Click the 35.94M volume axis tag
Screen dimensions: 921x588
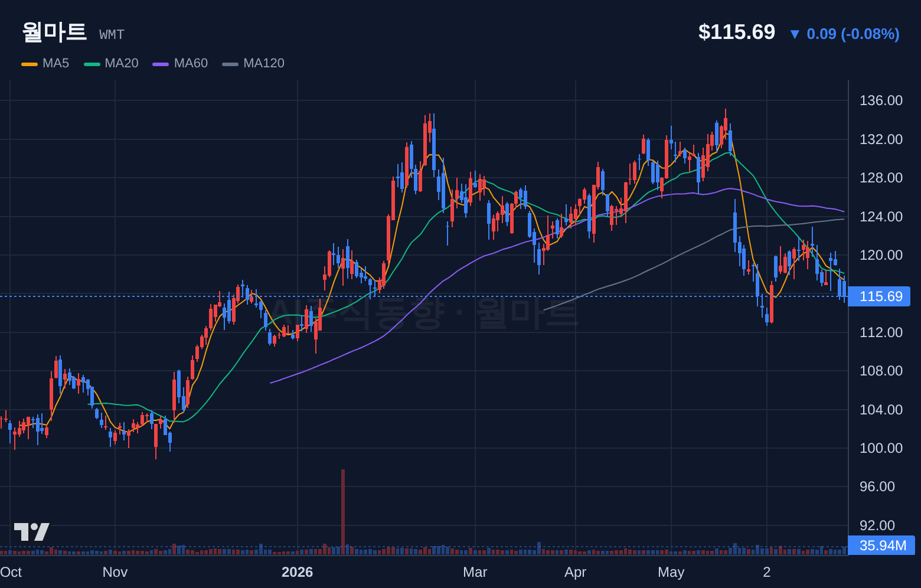point(881,545)
